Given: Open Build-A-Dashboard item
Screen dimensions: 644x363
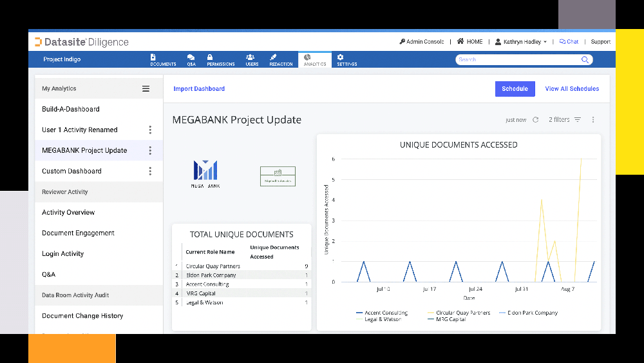Looking at the screenshot, I should (71, 109).
